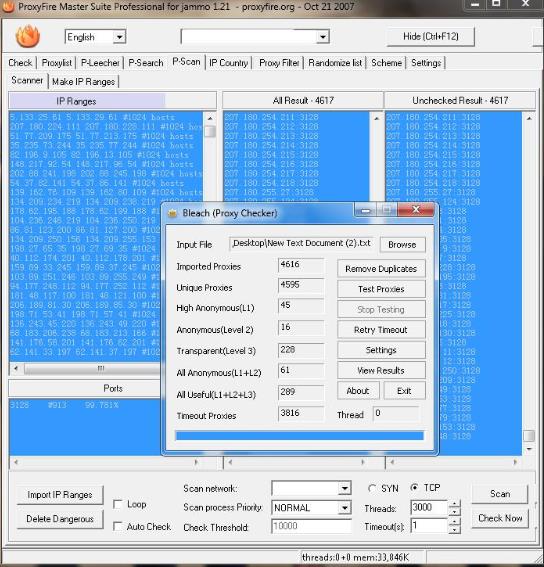Click the Unchecked Result - 4617 header

(460, 101)
